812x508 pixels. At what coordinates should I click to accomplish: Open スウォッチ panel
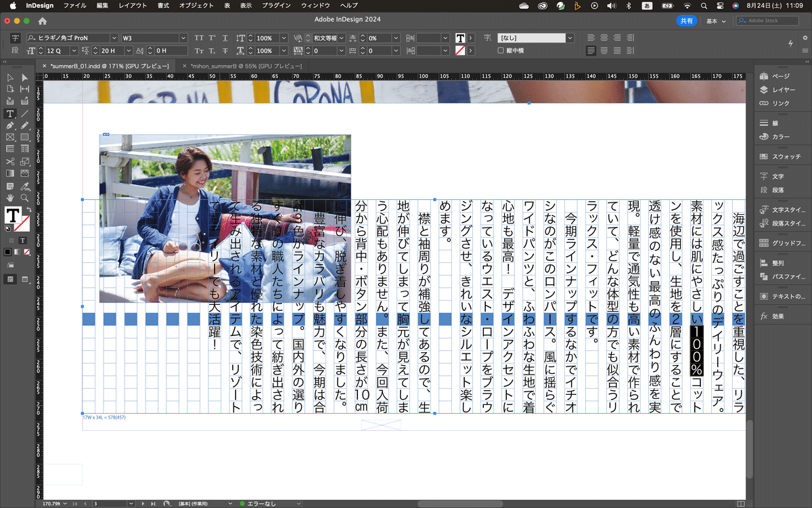782,156
